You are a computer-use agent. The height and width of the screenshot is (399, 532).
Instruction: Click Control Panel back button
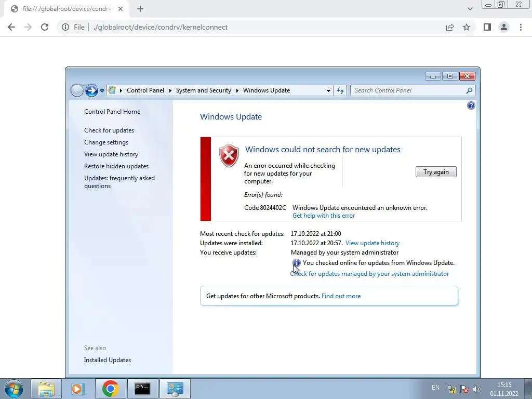77,90
